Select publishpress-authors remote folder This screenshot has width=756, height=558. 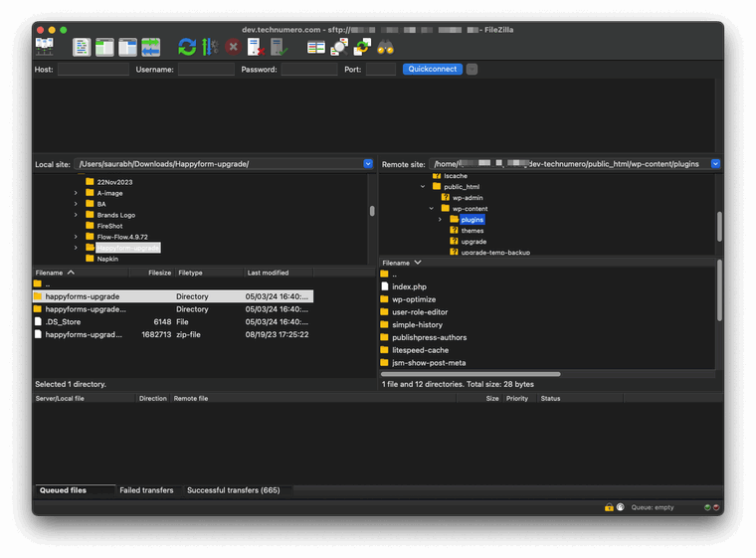tap(429, 337)
